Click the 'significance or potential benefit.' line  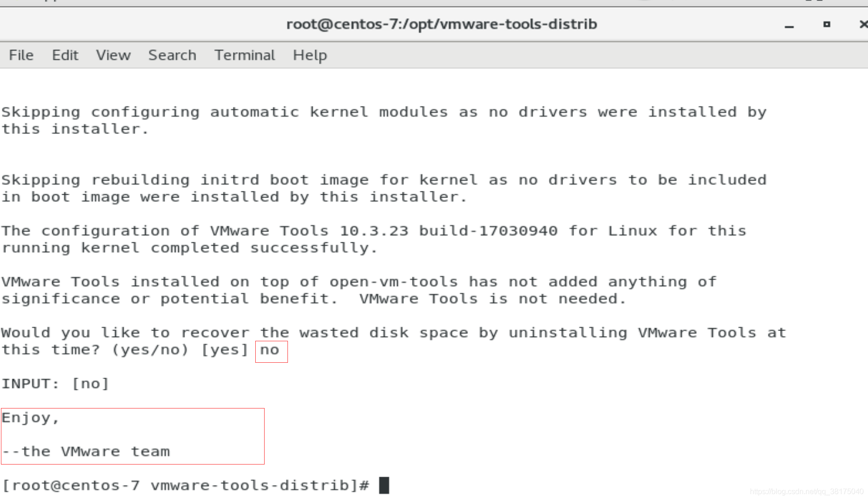(x=314, y=299)
